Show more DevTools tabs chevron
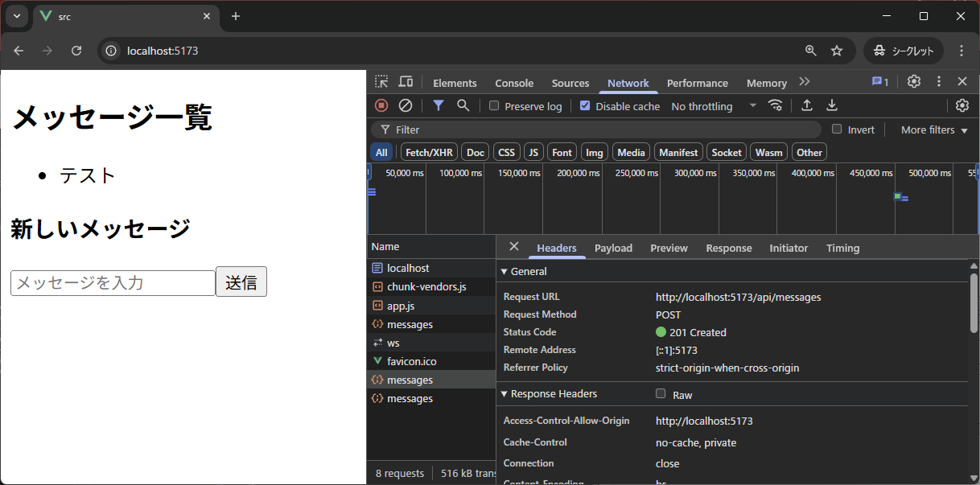The width and height of the screenshot is (980, 485). click(804, 82)
